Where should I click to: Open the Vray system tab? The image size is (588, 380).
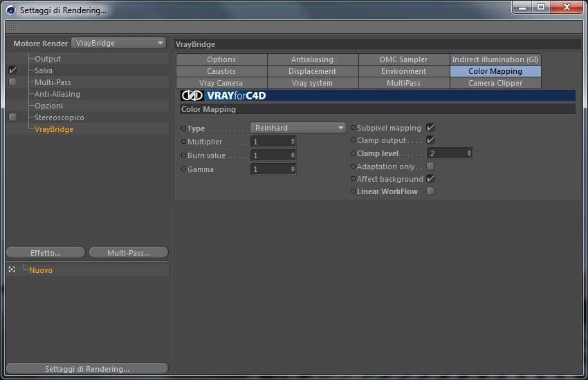[313, 83]
